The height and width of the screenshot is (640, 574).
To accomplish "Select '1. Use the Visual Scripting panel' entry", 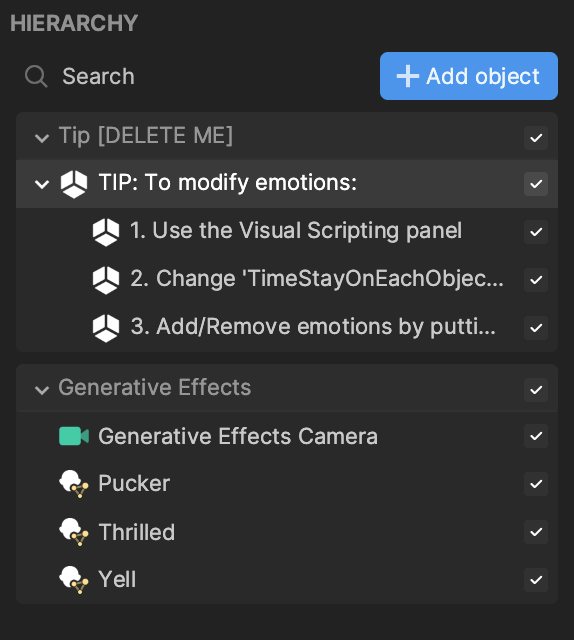I will [x=287, y=232].
